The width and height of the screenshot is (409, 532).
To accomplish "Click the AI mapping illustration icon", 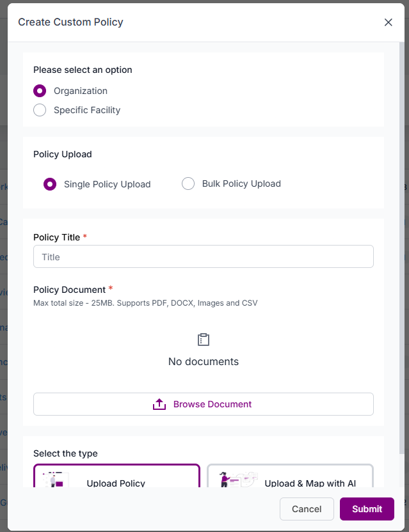I will pyautogui.click(x=237, y=480).
